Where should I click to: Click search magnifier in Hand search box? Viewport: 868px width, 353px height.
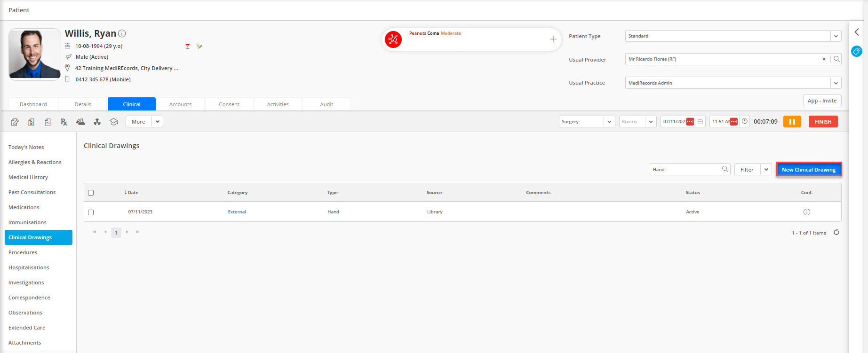click(x=725, y=169)
